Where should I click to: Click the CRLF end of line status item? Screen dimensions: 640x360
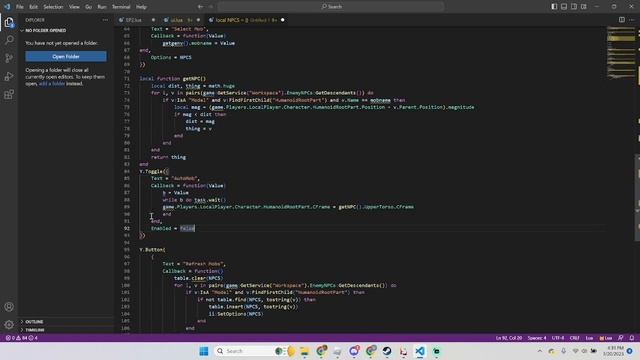(574, 338)
